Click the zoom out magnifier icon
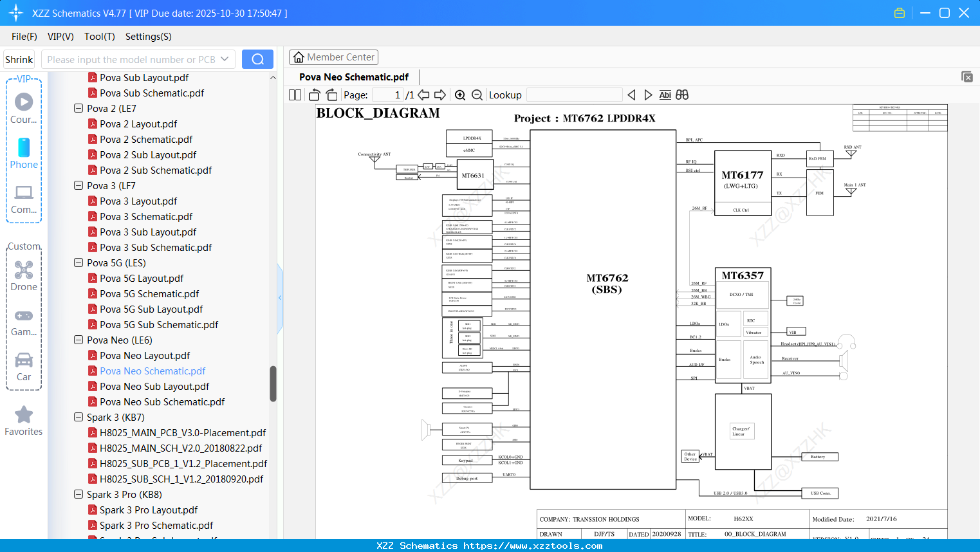Image resolution: width=980 pixels, height=552 pixels. tap(477, 95)
